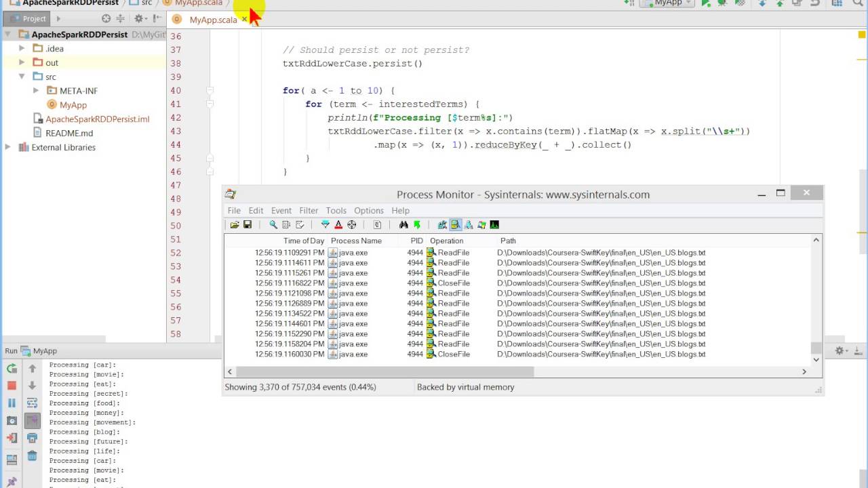
Task: Open a log file in Process Monitor
Action: click(x=235, y=224)
